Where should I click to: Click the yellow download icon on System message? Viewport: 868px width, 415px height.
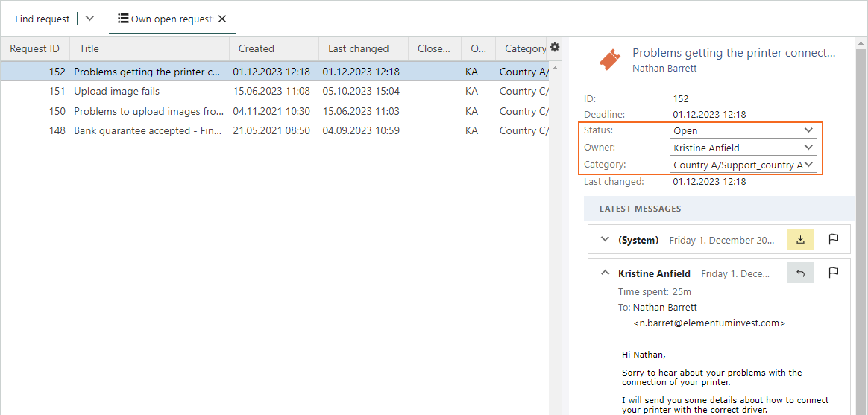point(800,239)
